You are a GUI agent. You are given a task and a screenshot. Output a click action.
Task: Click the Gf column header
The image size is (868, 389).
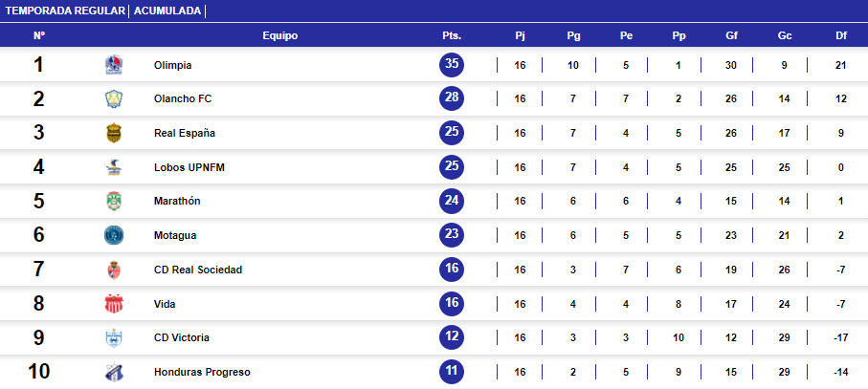[x=731, y=35]
